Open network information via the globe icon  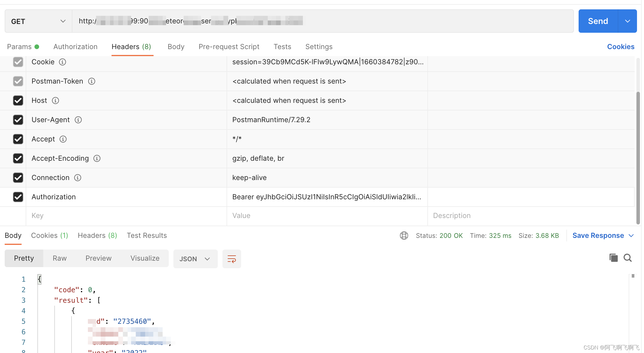tap(404, 236)
